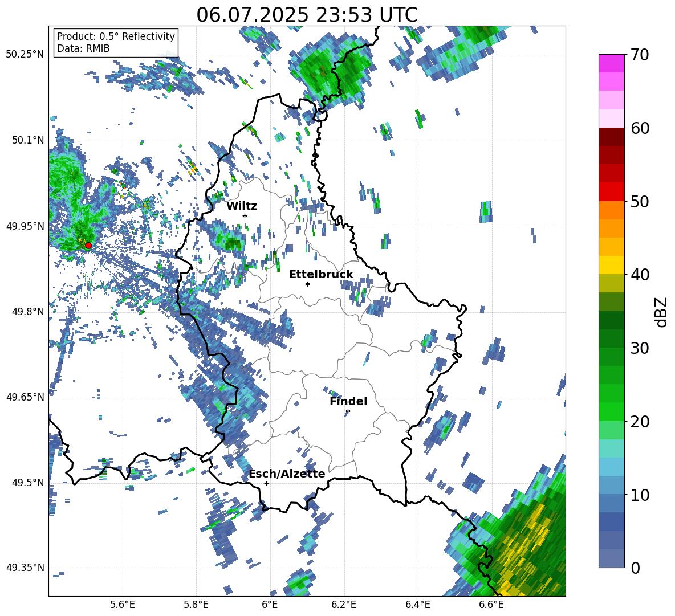
Task: Click the grey-blue bottom colorbar swatch at 0
Action: coord(611,559)
